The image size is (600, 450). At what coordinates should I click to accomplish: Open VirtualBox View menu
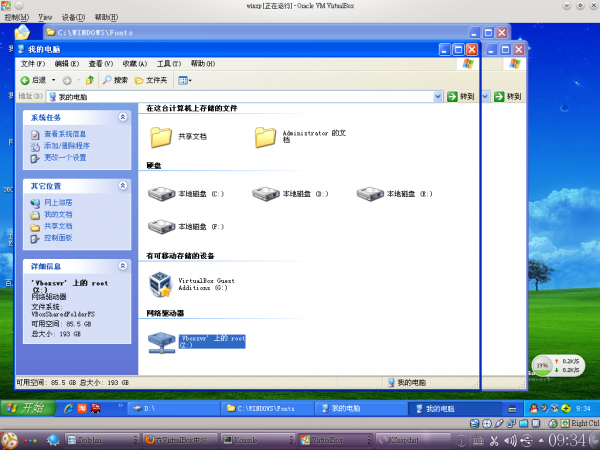coord(45,17)
